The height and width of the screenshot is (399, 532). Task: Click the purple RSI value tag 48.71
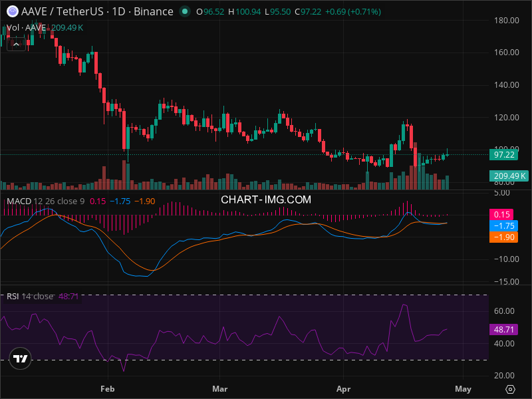(504, 329)
